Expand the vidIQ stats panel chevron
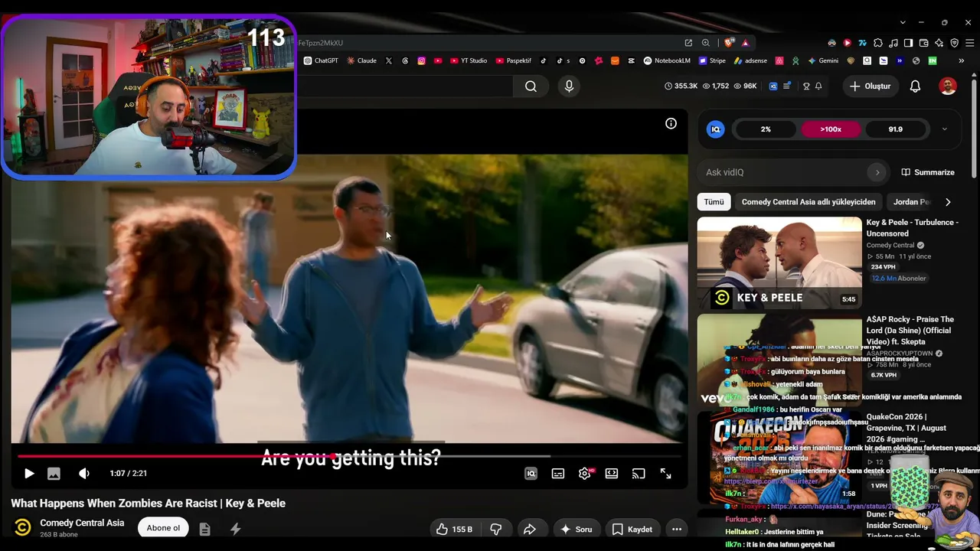This screenshot has width=980, height=551. click(x=944, y=129)
